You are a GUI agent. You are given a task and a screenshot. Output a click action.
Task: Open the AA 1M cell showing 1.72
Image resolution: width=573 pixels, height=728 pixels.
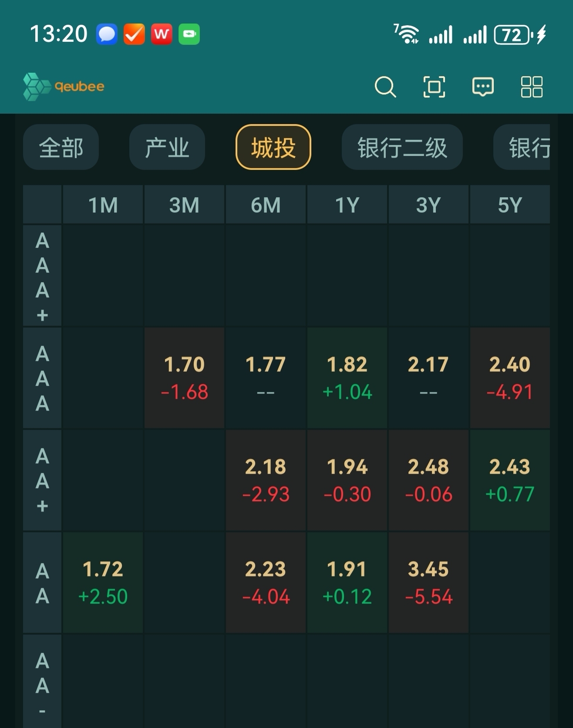(103, 582)
